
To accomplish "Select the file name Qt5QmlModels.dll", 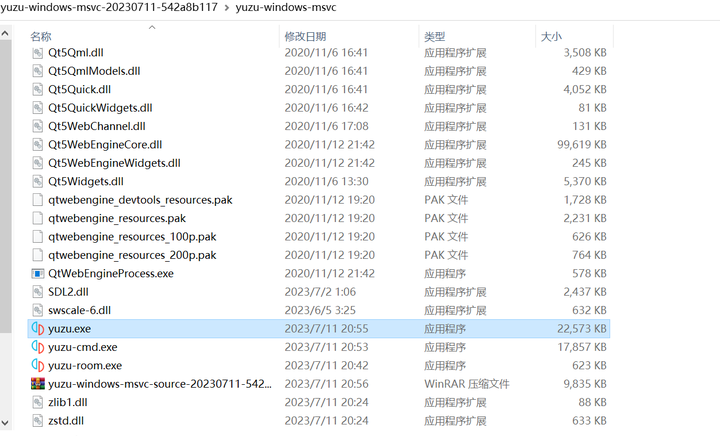I will 94,71.
